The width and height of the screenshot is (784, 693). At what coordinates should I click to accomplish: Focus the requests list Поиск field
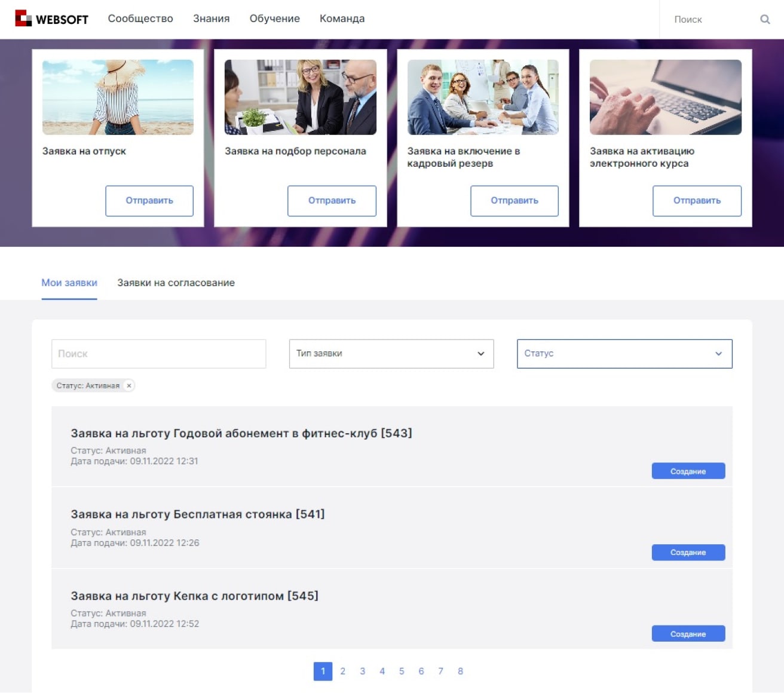tap(159, 354)
